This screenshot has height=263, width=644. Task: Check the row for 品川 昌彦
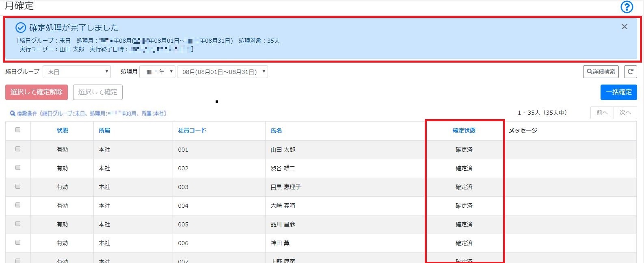[18, 224]
